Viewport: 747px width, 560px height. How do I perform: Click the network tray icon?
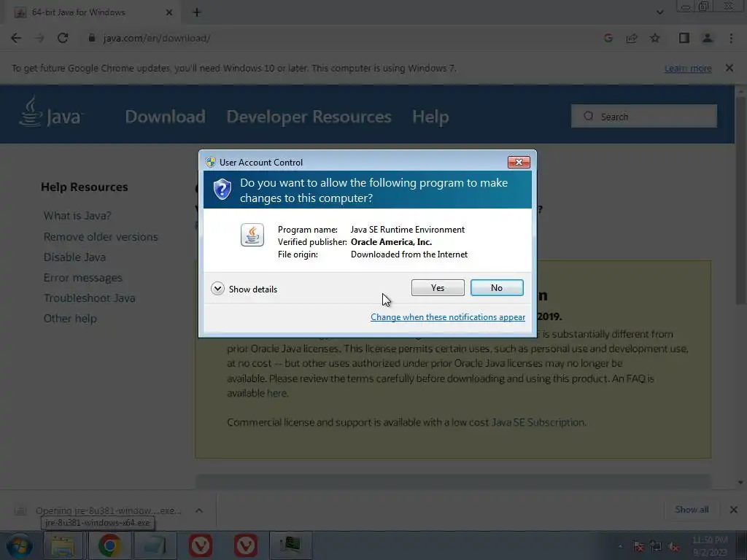(656, 547)
